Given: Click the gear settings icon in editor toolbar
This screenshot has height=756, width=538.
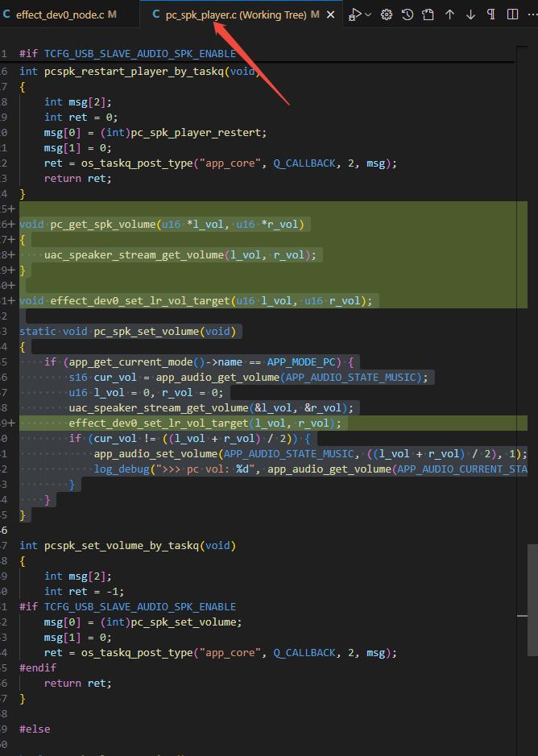Looking at the screenshot, I should tap(387, 14).
